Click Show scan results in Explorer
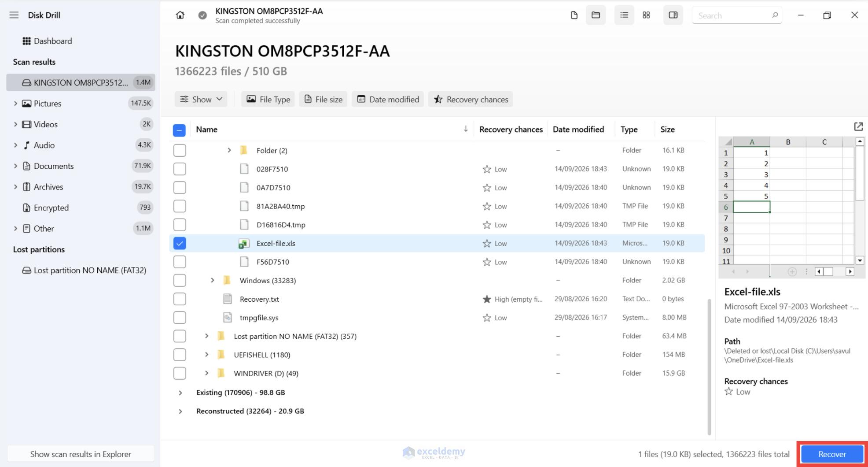 [x=81, y=454]
